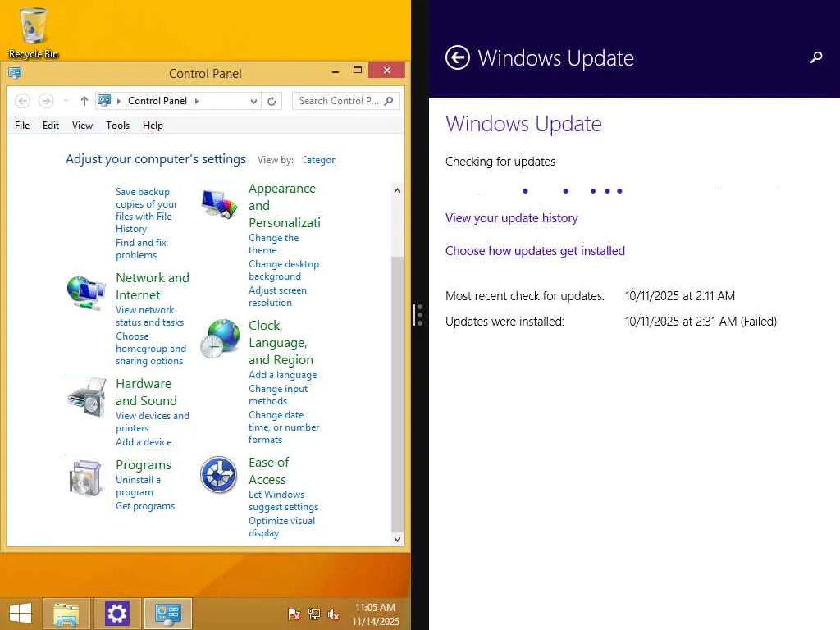Click the Control Panel forward arrow
Screen dimensions: 840x630
point(46,101)
